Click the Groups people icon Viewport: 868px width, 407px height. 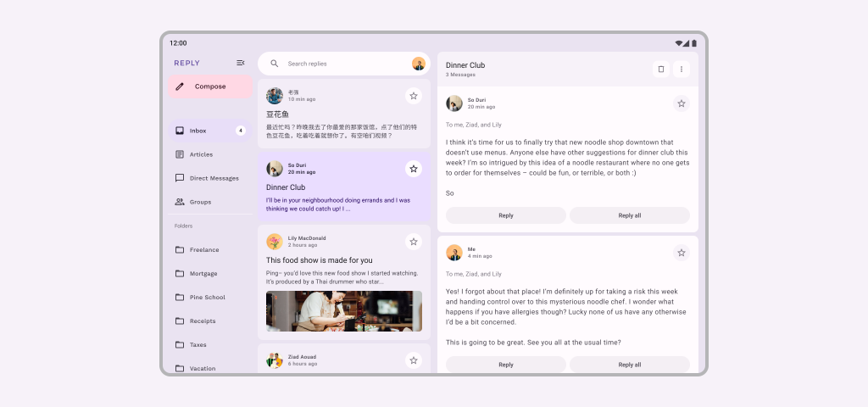pos(180,202)
